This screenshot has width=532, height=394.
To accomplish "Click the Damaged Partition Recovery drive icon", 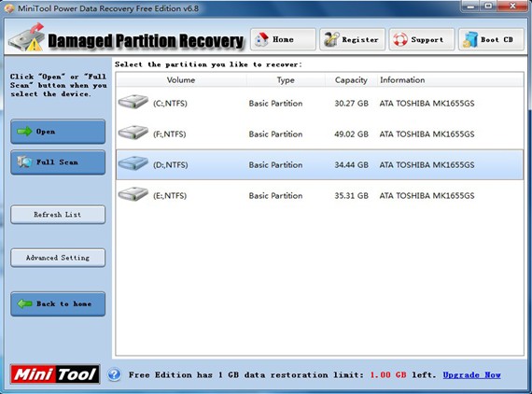I will (x=27, y=37).
